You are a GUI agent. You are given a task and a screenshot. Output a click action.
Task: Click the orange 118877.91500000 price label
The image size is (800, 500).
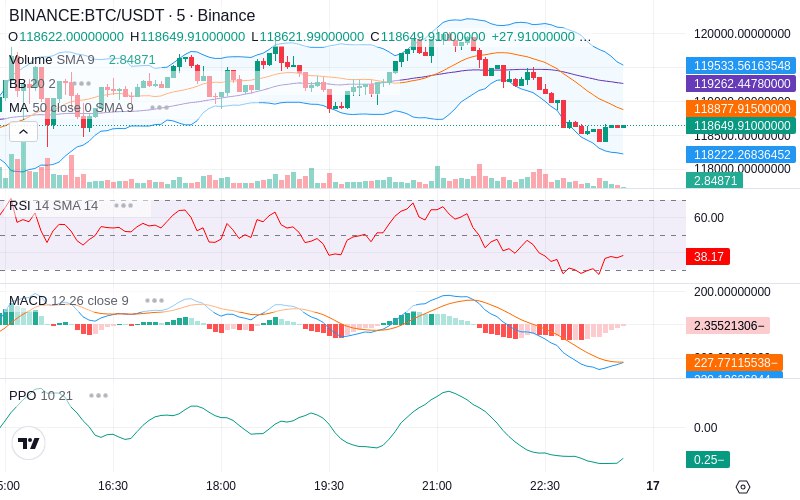point(741,109)
